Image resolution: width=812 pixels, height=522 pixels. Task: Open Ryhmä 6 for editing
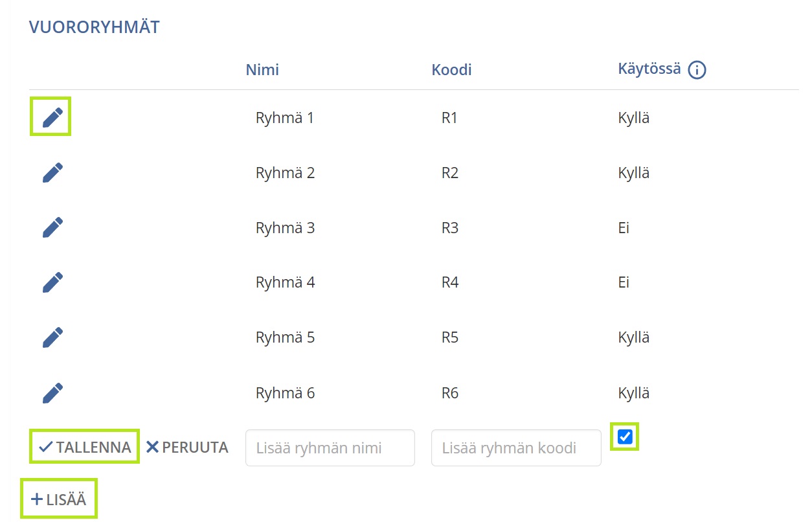pyautogui.click(x=51, y=392)
